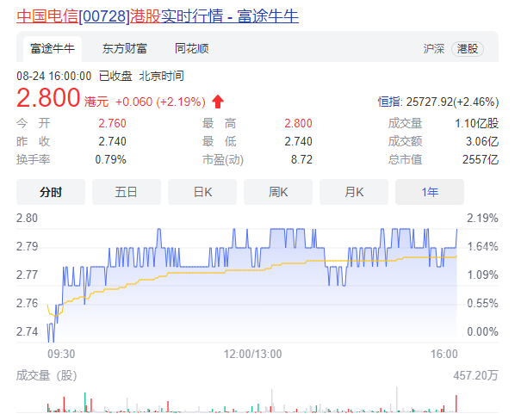Click the 成交额 value 3.06亿
The width and height of the screenshot is (521, 420).
(482, 141)
